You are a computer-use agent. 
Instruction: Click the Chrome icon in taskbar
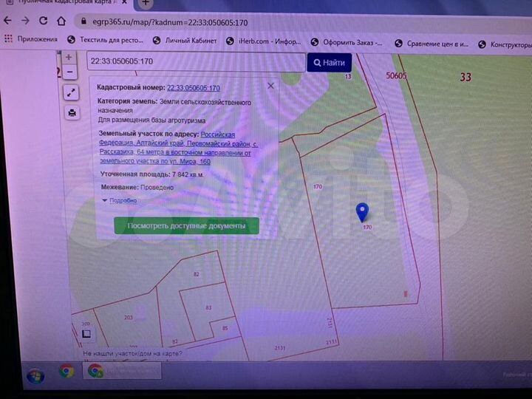tap(66, 371)
